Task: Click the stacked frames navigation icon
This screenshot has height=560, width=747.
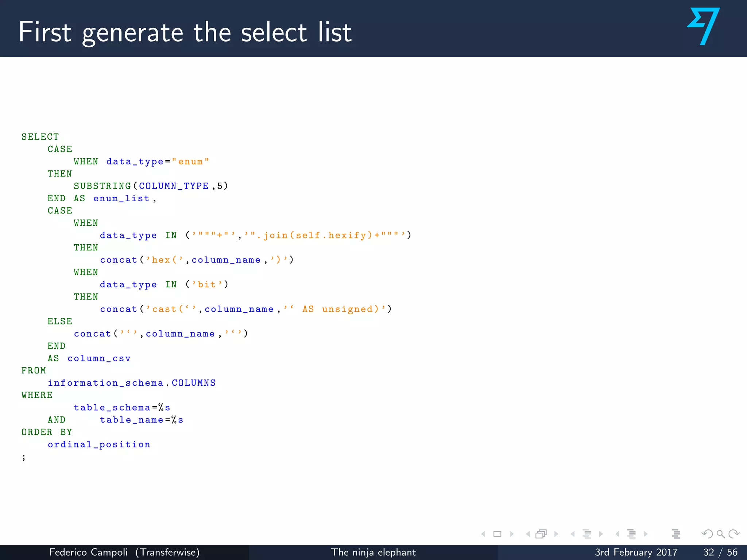Action: (x=541, y=534)
